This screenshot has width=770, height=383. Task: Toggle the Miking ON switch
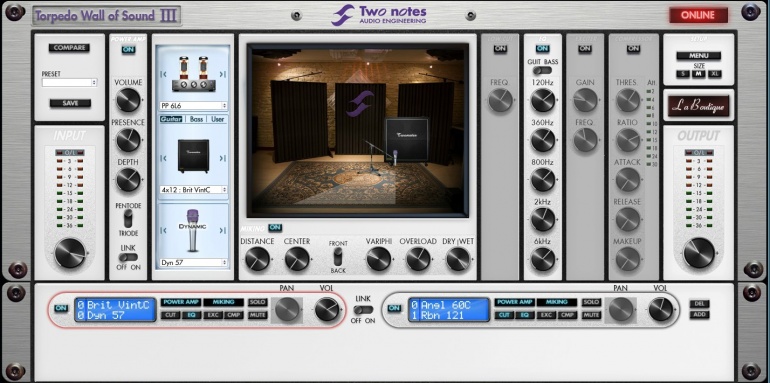(x=275, y=228)
